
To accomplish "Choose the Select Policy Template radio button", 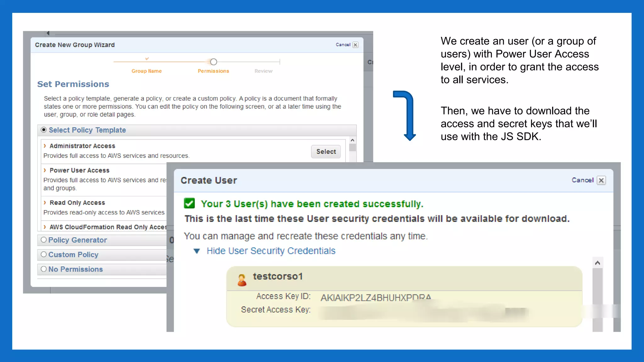I will 44,130.
